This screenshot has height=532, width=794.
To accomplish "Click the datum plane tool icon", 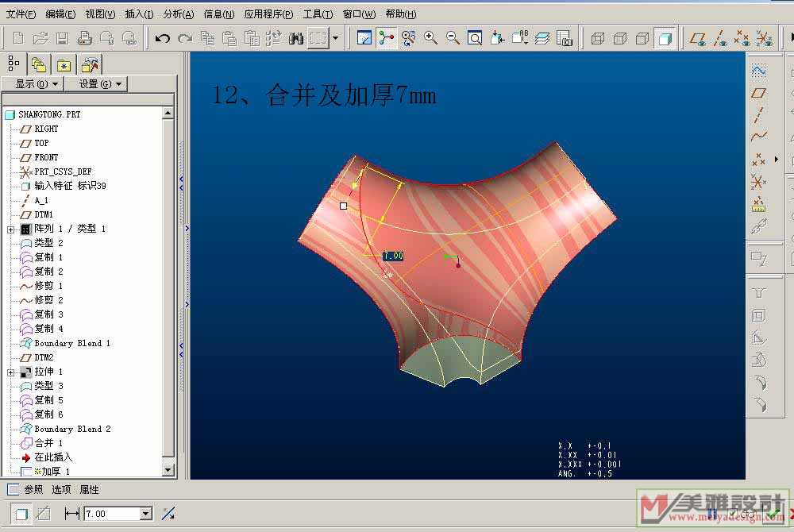I will click(758, 93).
